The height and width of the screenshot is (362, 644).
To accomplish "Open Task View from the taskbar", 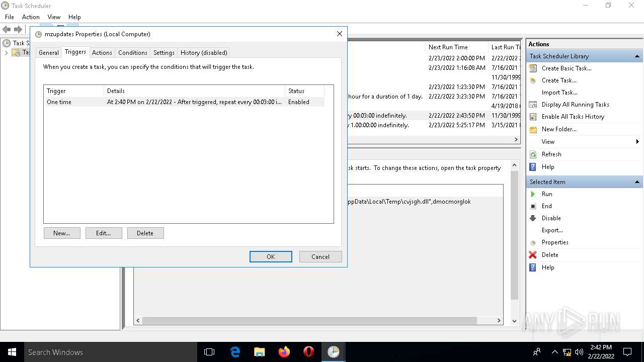I will click(209, 352).
